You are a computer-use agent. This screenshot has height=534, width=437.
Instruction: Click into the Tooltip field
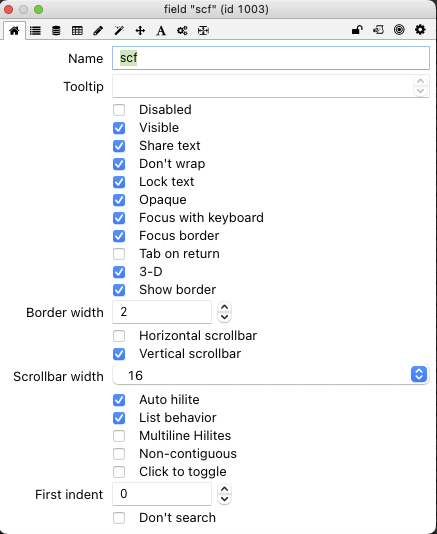[x=263, y=86]
